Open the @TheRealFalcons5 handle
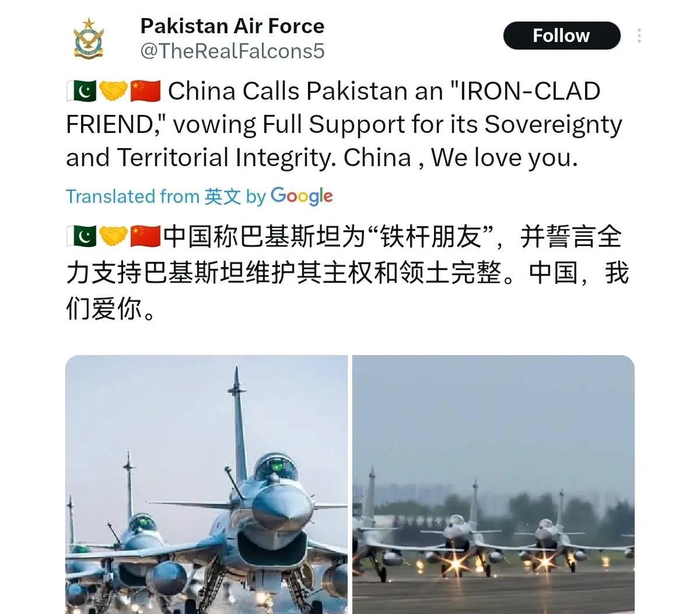This screenshot has width=700, height=614. 232,51
